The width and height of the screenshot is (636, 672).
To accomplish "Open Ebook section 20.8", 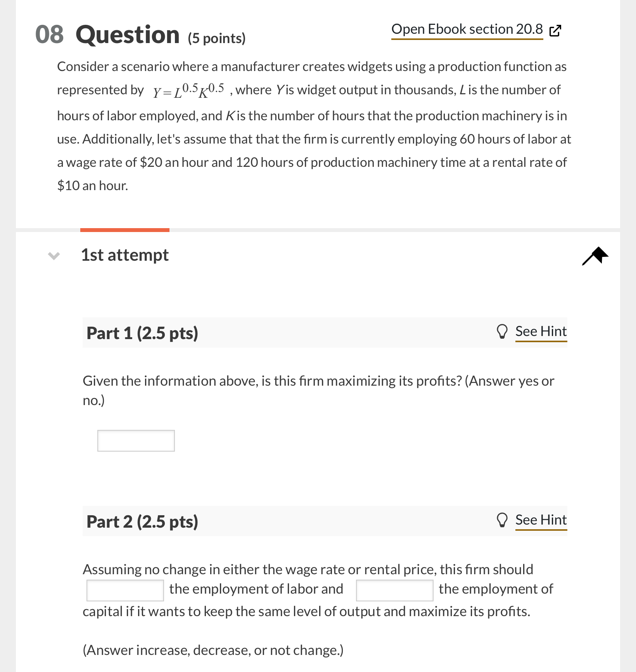I will 467,29.
